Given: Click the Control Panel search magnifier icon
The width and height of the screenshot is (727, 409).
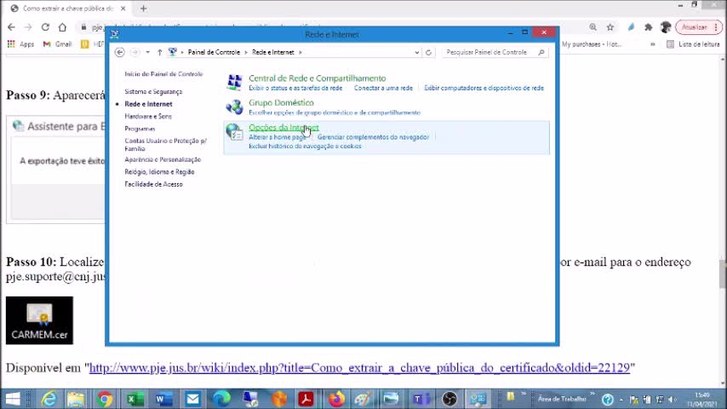Looking at the screenshot, I should coord(541,52).
